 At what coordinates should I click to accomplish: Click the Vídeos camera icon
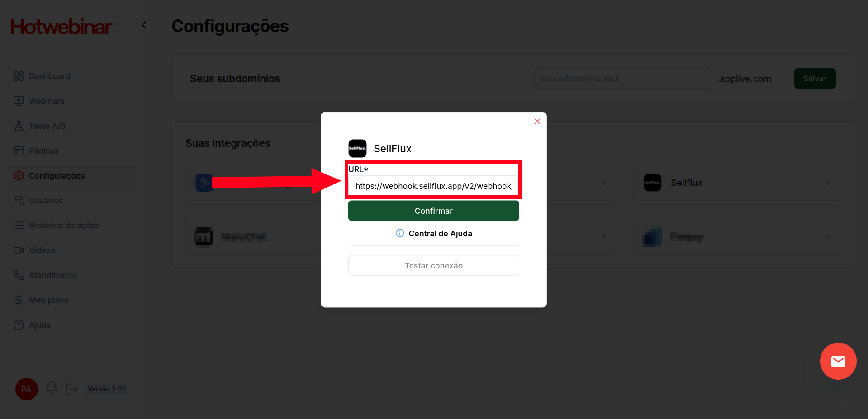tap(19, 250)
